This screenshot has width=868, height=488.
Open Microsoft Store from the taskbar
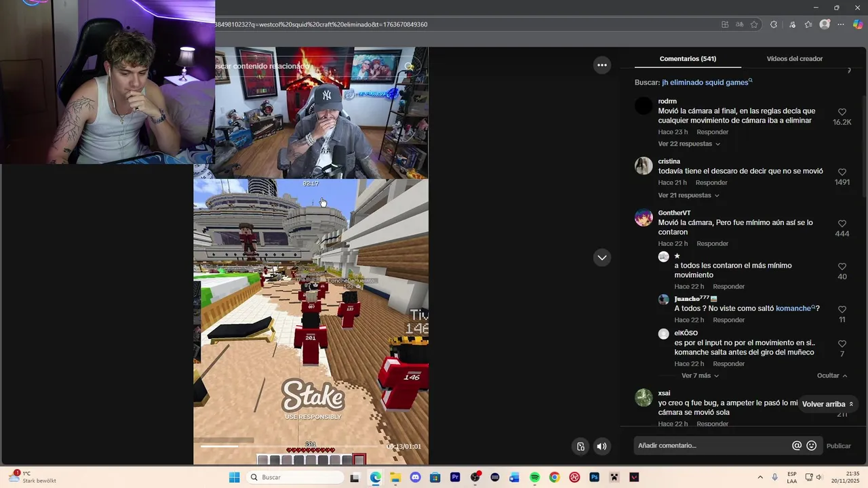click(x=435, y=477)
